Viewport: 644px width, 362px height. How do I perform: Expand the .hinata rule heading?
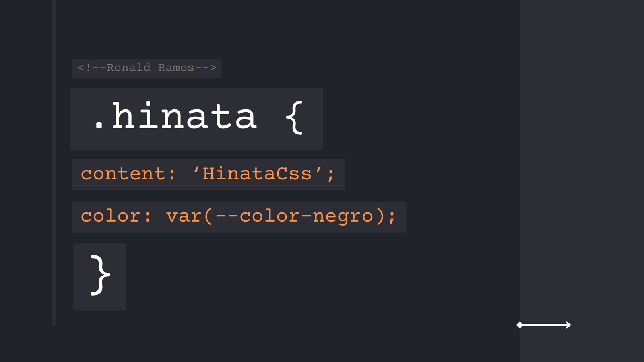pos(196,119)
